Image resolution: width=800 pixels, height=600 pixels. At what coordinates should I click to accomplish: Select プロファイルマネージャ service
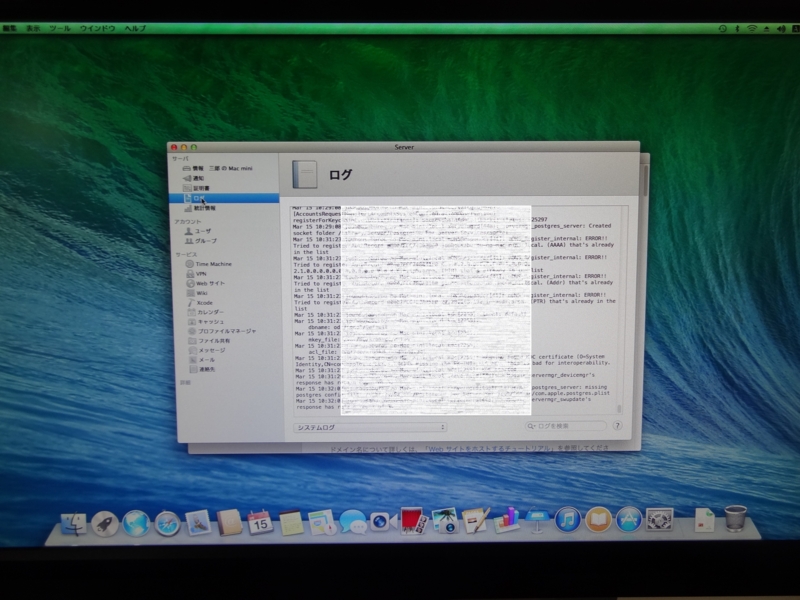pos(222,331)
